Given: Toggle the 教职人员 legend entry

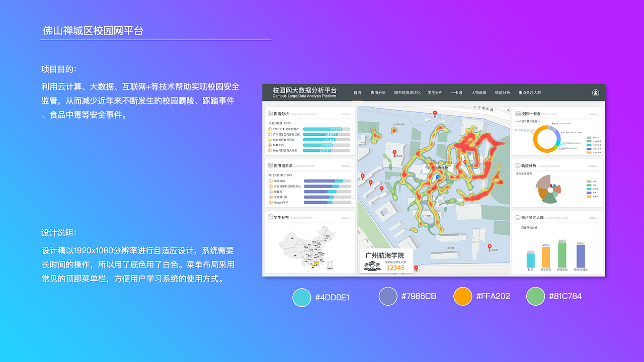Looking at the screenshot, I should pyautogui.click(x=590, y=137).
